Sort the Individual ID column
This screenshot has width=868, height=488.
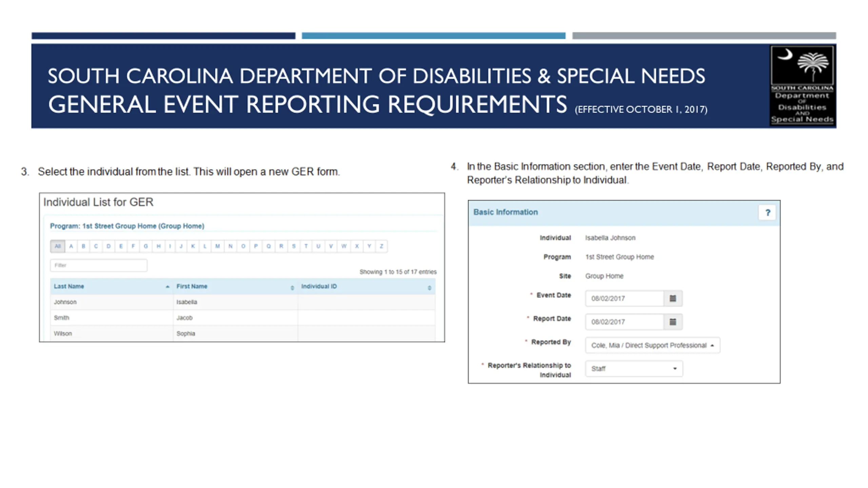(429, 288)
